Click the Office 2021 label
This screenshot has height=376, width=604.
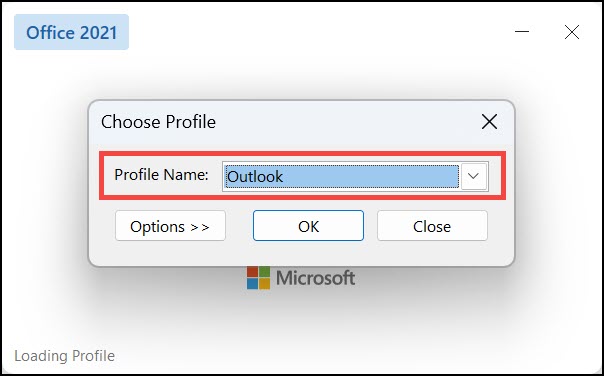click(x=71, y=32)
